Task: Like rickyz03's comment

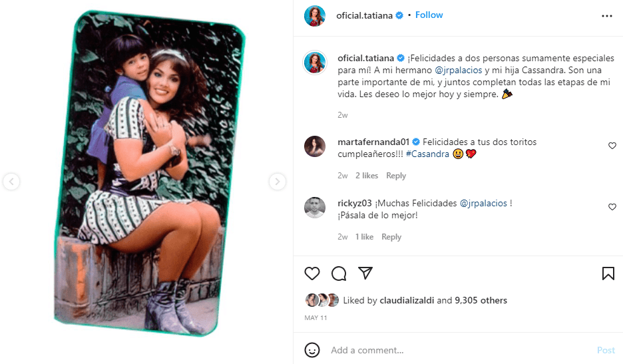Action: coord(612,207)
